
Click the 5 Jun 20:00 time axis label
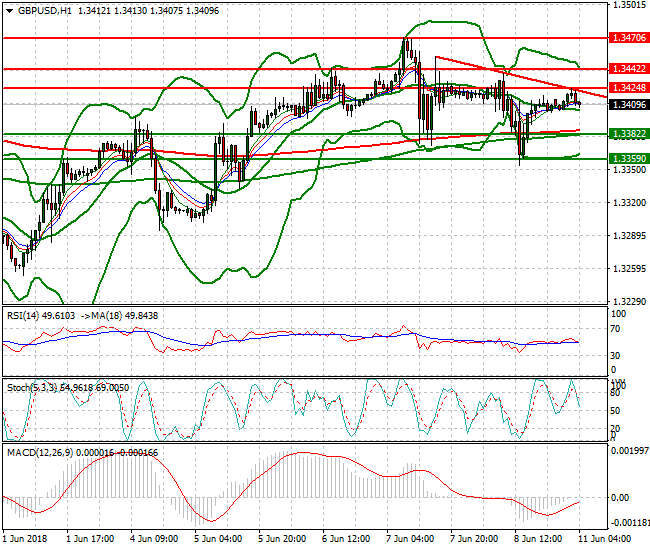(281, 539)
